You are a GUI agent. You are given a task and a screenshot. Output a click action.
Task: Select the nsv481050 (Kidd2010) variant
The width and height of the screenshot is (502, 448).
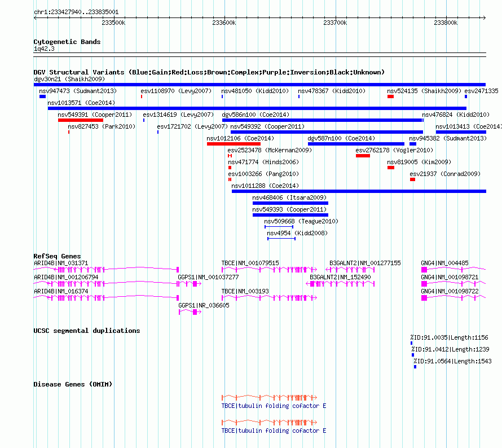255,91
